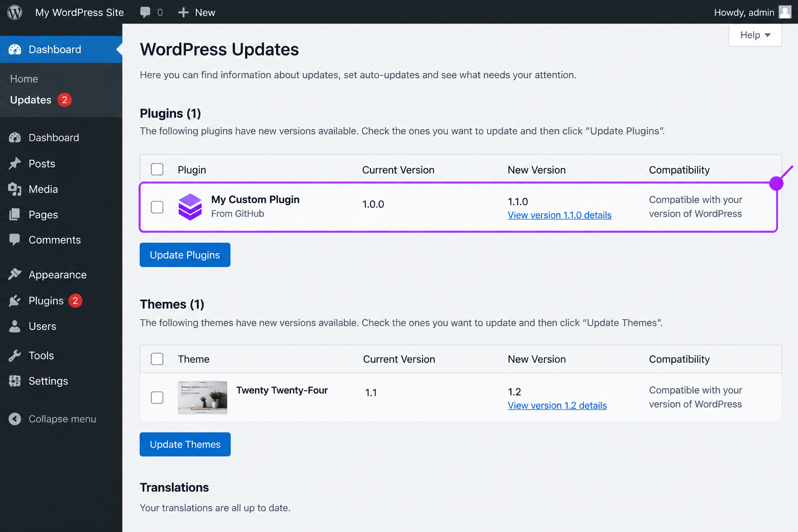Click the Pages icon in sidebar

[15, 215]
